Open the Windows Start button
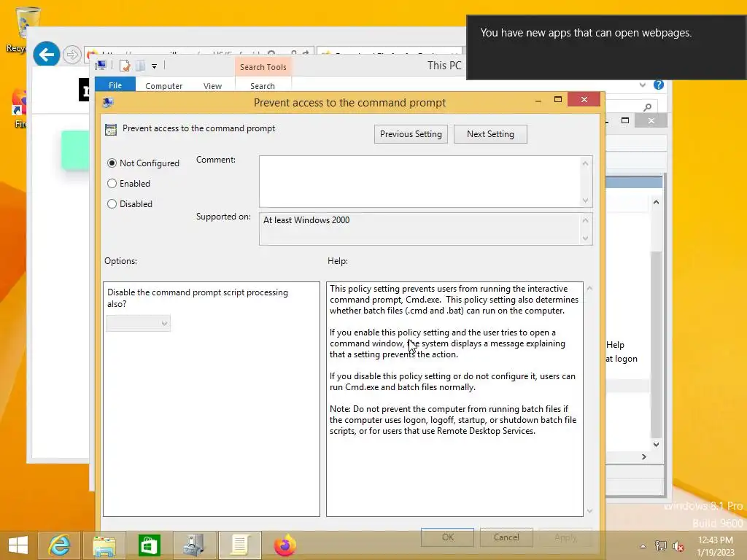The image size is (747, 560). coord(18,545)
